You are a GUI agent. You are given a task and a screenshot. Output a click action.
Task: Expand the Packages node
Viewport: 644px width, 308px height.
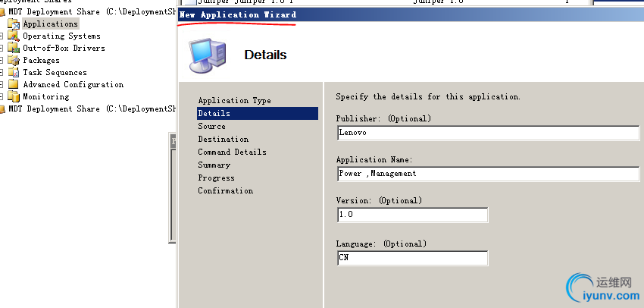pos(2,61)
